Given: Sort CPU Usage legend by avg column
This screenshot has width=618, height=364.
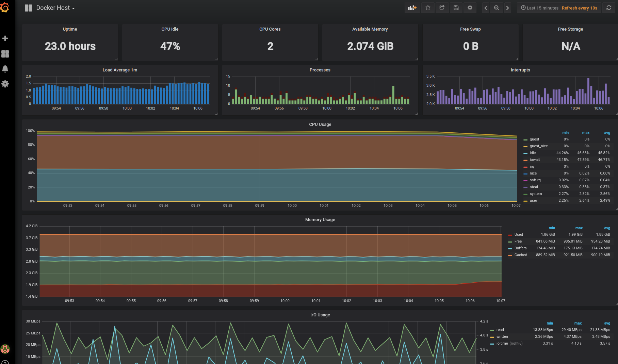Looking at the screenshot, I should coord(607,133).
